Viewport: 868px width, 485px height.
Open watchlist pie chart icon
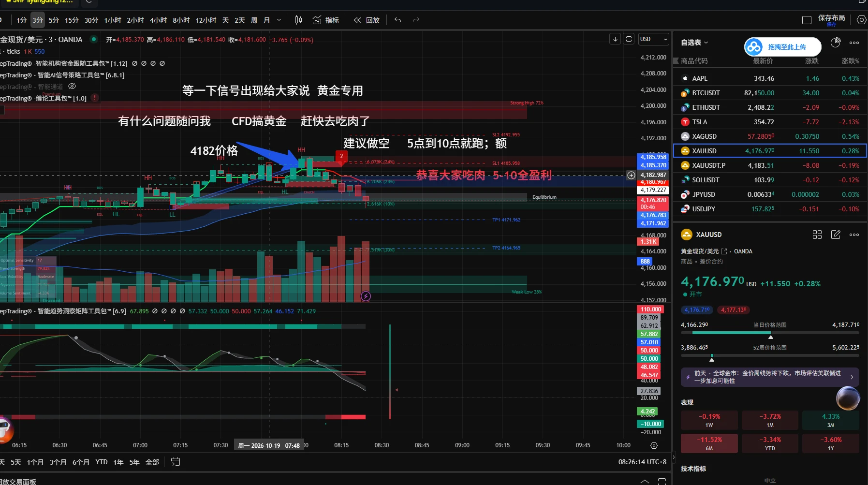coord(836,43)
